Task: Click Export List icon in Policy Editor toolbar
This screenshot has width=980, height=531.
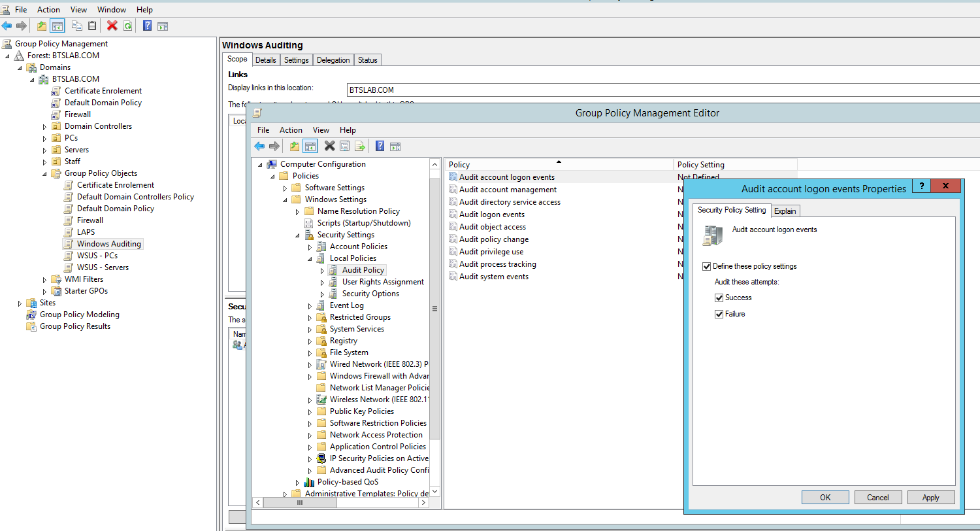Action: click(x=359, y=146)
